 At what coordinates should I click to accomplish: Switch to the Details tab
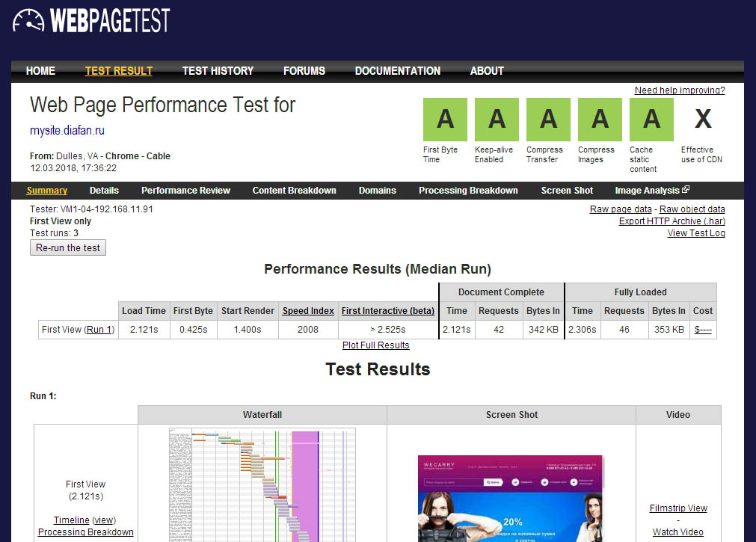(104, 191)
